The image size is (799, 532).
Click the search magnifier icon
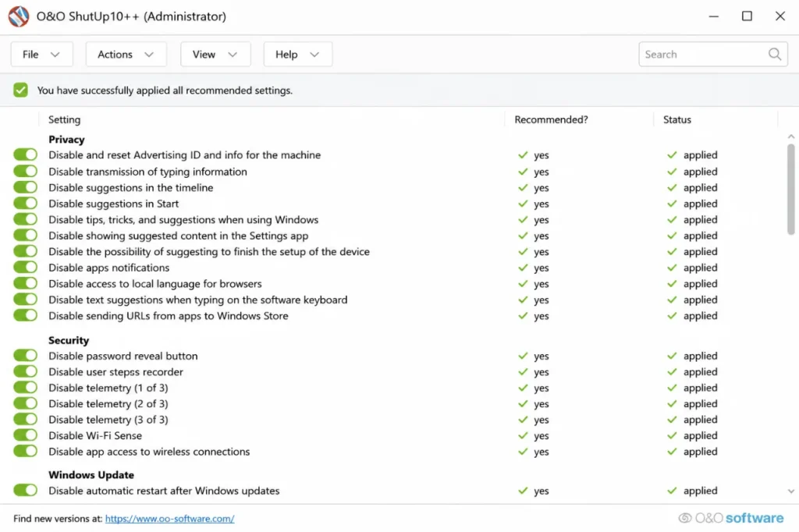[775, 54]
